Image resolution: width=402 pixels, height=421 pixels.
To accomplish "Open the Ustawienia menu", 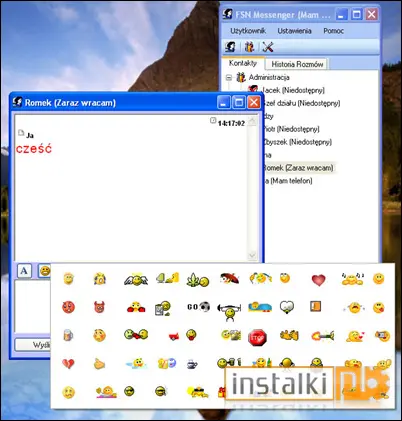I will tap(294, 31).
